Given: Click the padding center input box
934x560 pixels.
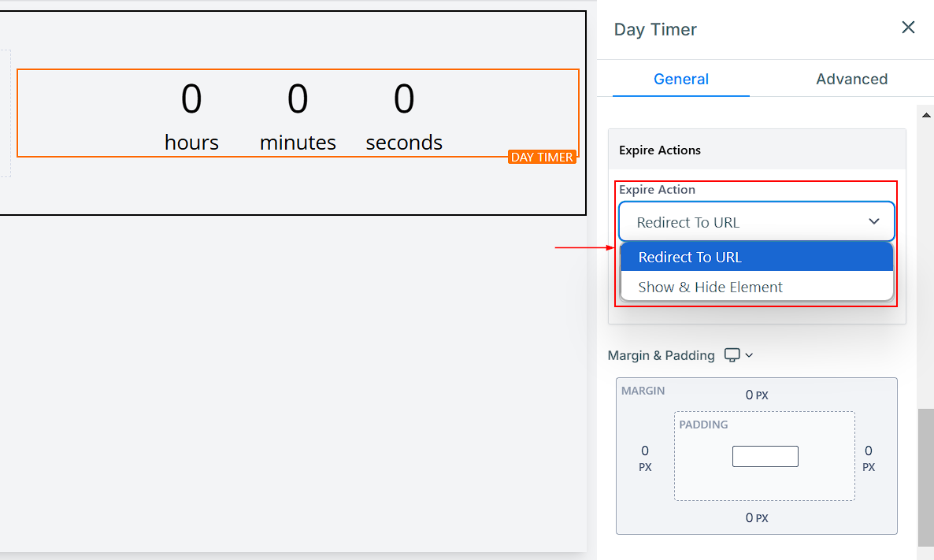Looking at the screenshot, I should [x=765, y=456].
